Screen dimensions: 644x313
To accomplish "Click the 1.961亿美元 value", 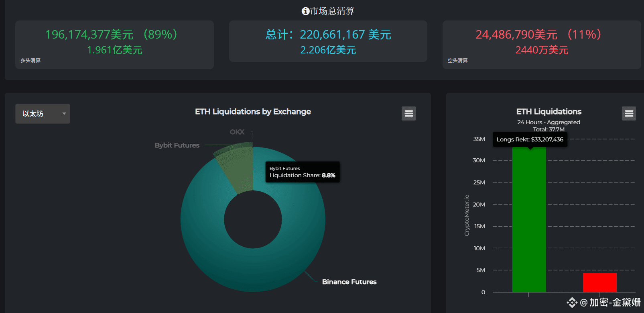I will pyautogui.click(x=115, y=50).
